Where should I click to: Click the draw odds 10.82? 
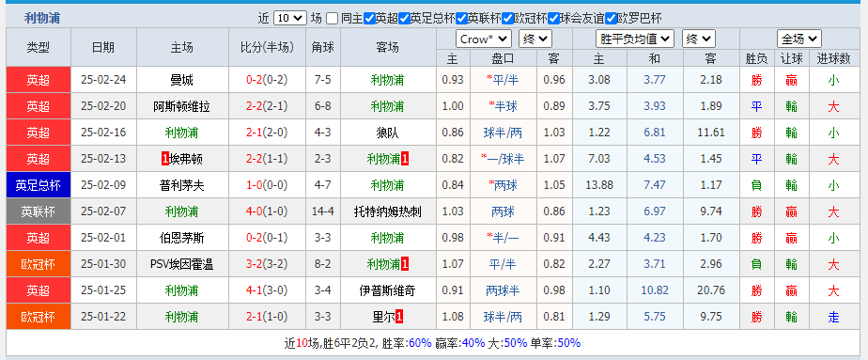click(x=655, y=290)
